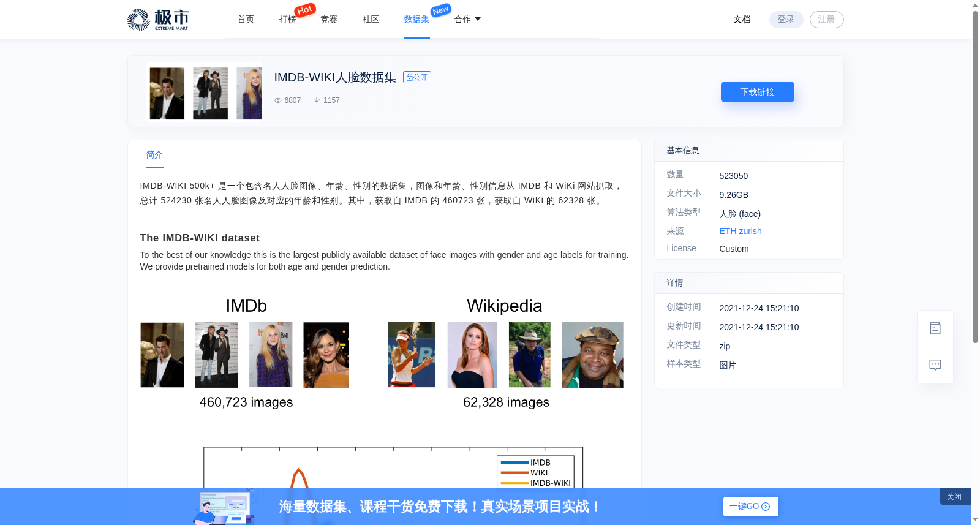
Task: Click the 一键GO banner button
Action: click(x=750, y=507)
